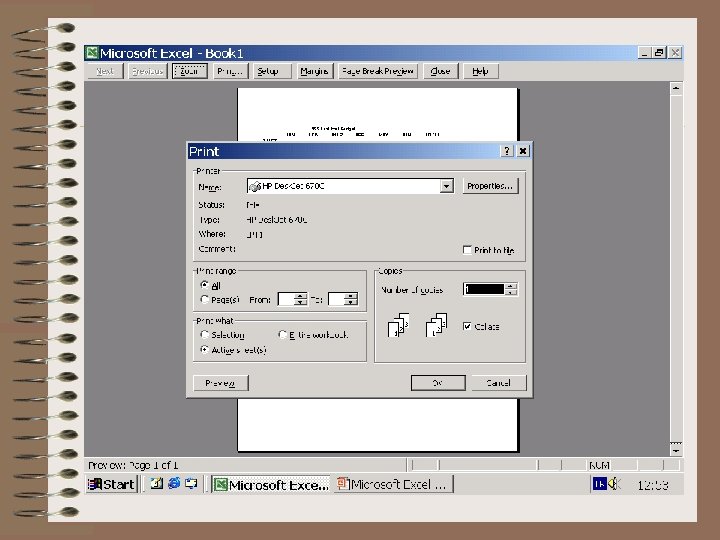Screen dimensions: 720x540
Task: Click the second stacked pages icon
Action: pos(436,325)
